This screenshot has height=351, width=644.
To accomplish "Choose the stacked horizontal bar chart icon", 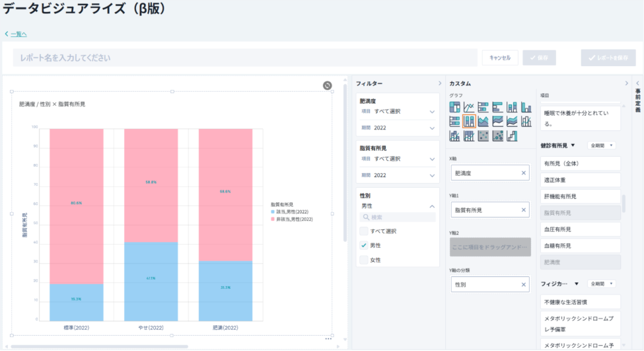I will [x=483, y=107].
